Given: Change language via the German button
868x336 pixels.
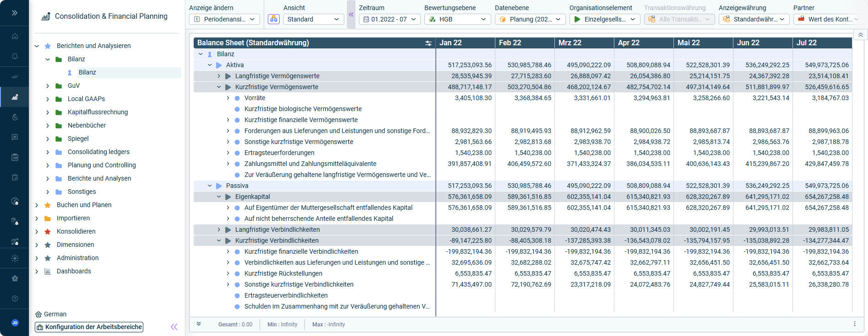Looking at the screenshot, I should click(51, 314).
